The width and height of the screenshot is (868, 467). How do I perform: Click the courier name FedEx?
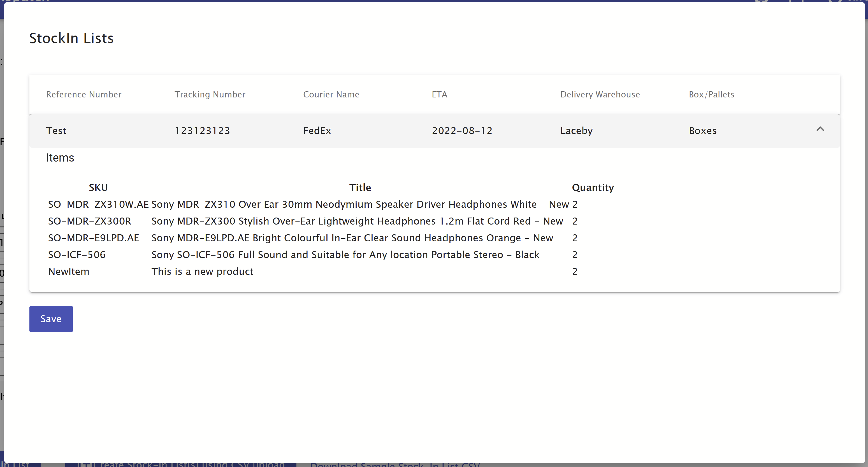click(x=317, y=131)
